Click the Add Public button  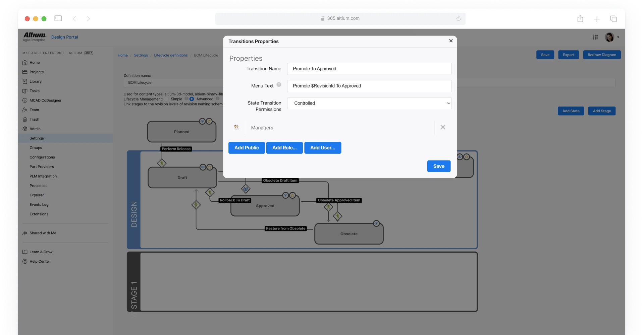(x=247, y=148)
